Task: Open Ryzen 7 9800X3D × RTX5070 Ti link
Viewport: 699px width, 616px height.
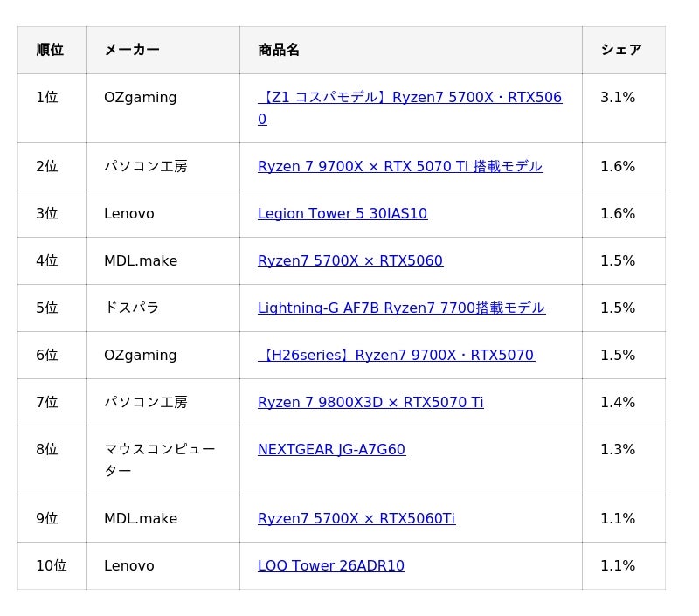Action: coord(370,403)
